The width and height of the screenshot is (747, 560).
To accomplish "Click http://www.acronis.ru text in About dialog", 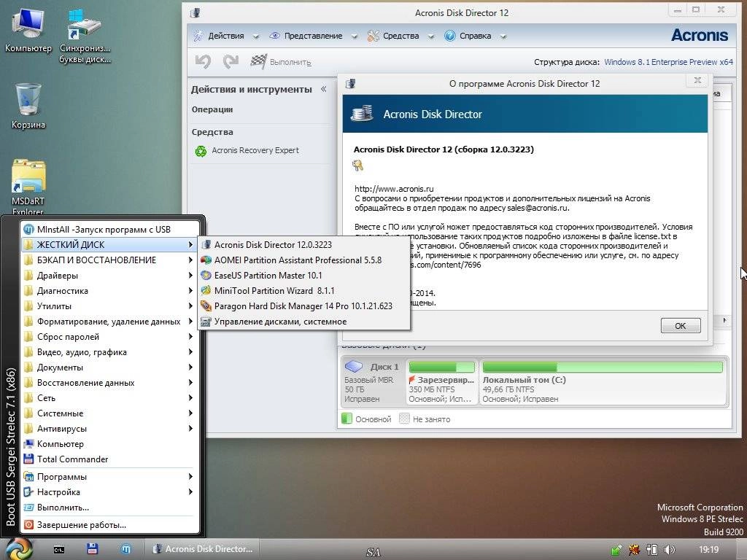I will pos(394,189).
